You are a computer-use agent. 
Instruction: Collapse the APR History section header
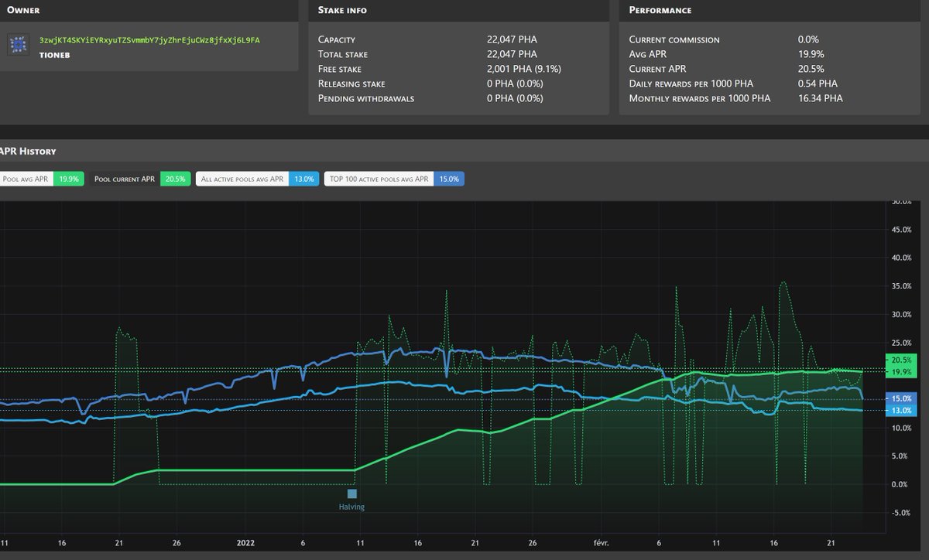(x=28, y=151)
